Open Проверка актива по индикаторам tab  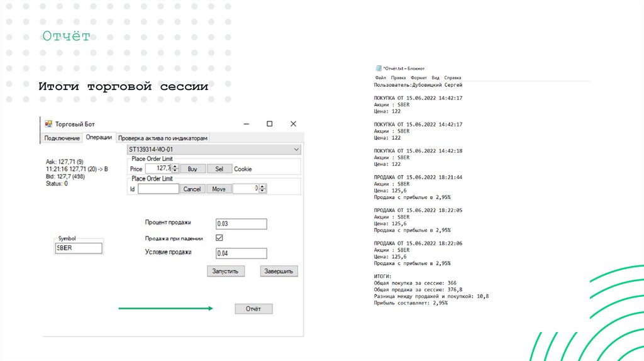163,138
